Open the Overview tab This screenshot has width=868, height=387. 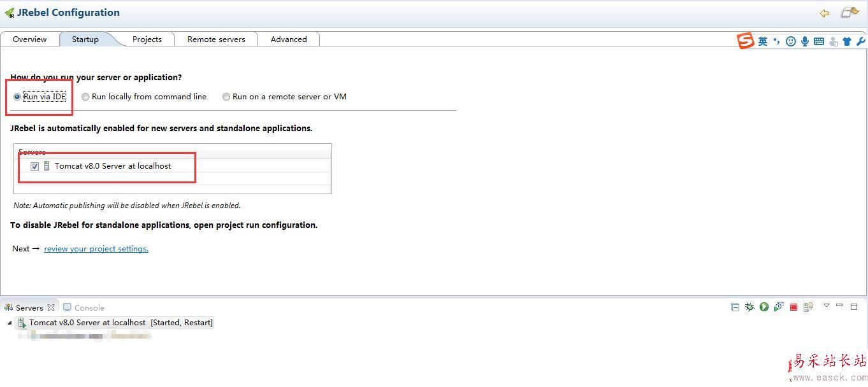30,39
